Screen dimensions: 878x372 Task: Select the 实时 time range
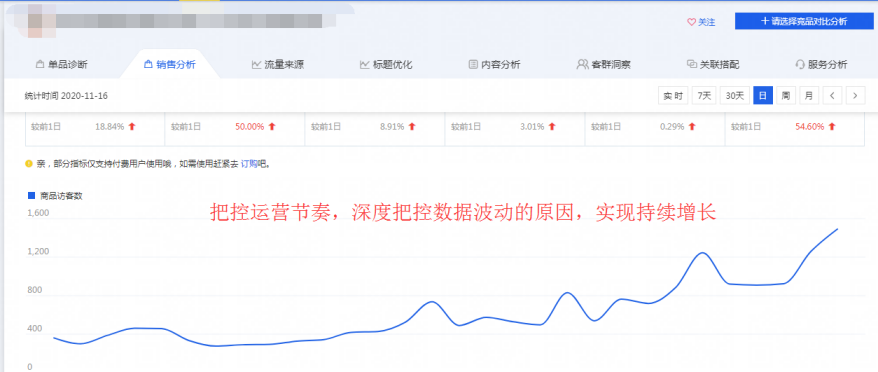click(672, 96)
